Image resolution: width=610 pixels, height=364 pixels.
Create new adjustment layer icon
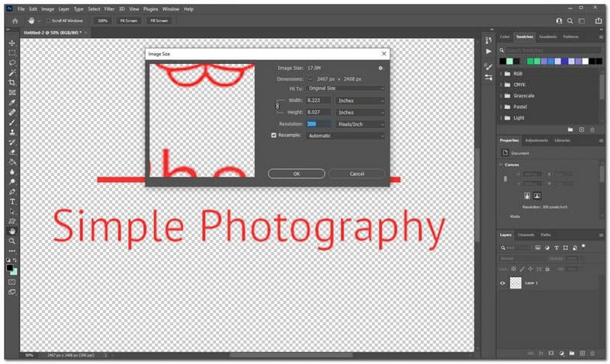coord(561,353)
